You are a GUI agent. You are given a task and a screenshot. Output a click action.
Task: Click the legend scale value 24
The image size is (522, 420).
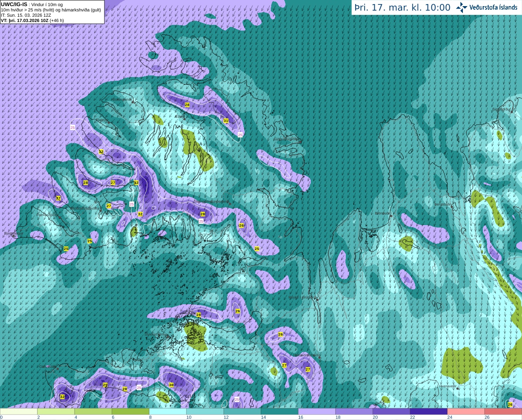point(449,418)
